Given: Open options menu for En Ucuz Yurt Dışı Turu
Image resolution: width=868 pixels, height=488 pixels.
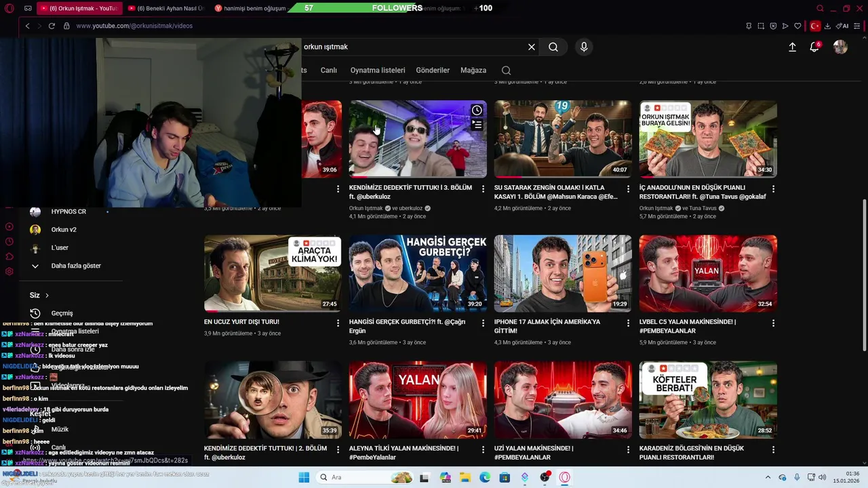Looking at the screenshot, I should point(338,323).
